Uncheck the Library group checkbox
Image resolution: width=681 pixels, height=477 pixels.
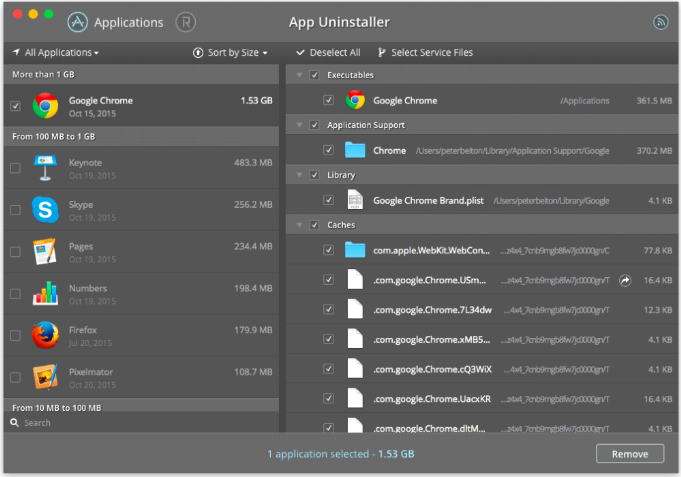pos(314,175)
